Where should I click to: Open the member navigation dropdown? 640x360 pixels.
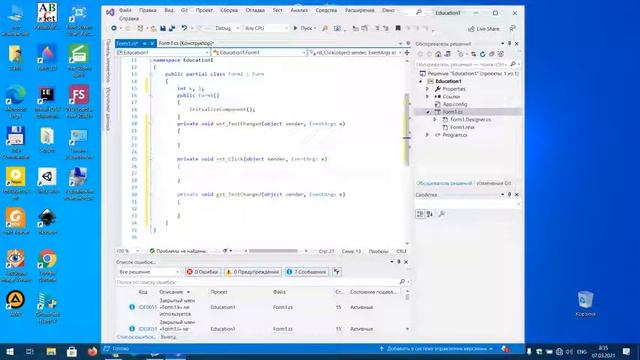click(355, 53)
